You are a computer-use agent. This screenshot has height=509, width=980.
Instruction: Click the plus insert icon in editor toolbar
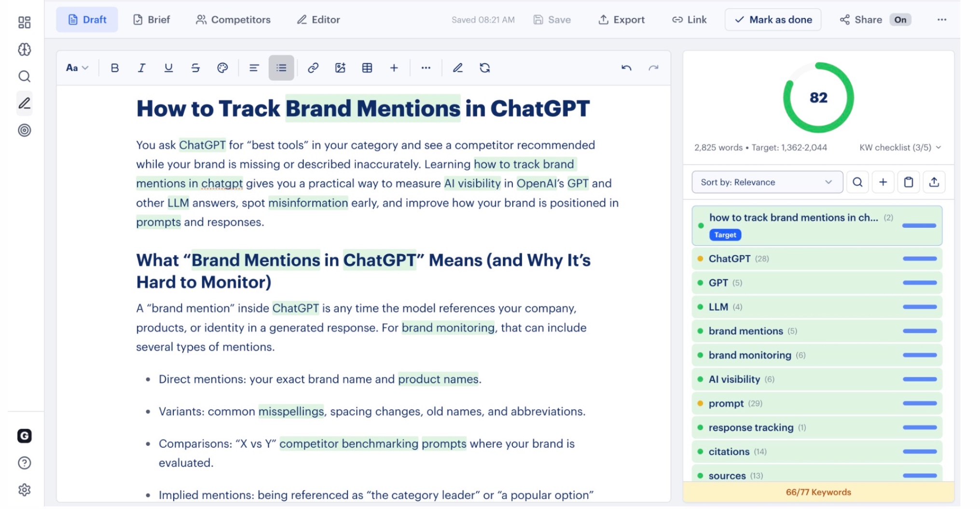394,68
